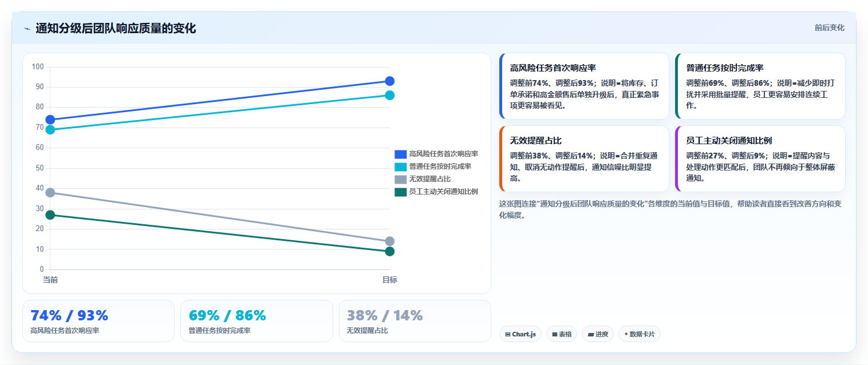The width and height of the screenshot is (868, 365).
Task: Toggle the 高风险任务首次响应率 legend entry
Action: coord(436,154)
